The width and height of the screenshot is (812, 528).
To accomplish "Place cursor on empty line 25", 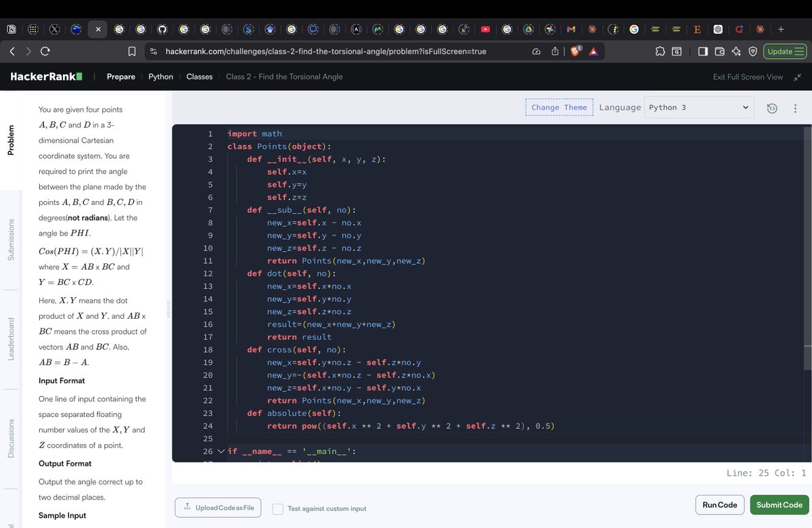I will point(514,439).
